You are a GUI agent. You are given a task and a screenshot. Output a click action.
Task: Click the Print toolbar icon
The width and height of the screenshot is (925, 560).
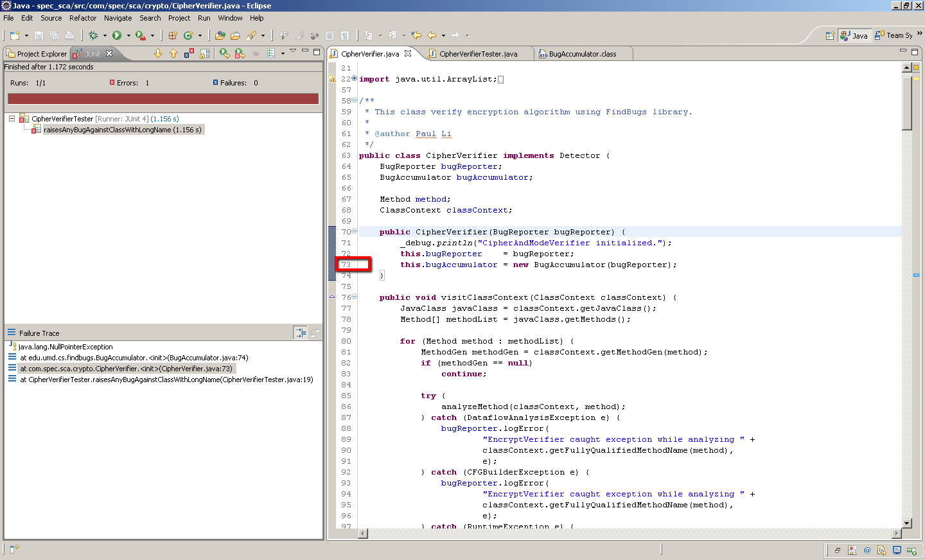tap(70, 35)
